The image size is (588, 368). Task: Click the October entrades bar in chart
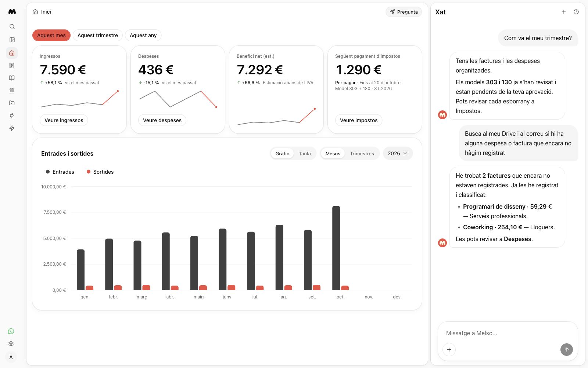click(x=336, y=248)
